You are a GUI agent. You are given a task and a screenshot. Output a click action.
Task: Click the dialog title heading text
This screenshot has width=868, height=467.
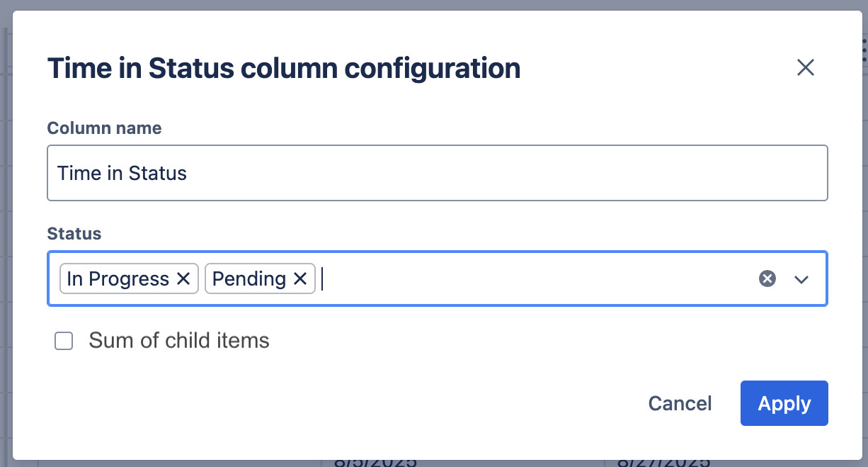pos(283,69)
